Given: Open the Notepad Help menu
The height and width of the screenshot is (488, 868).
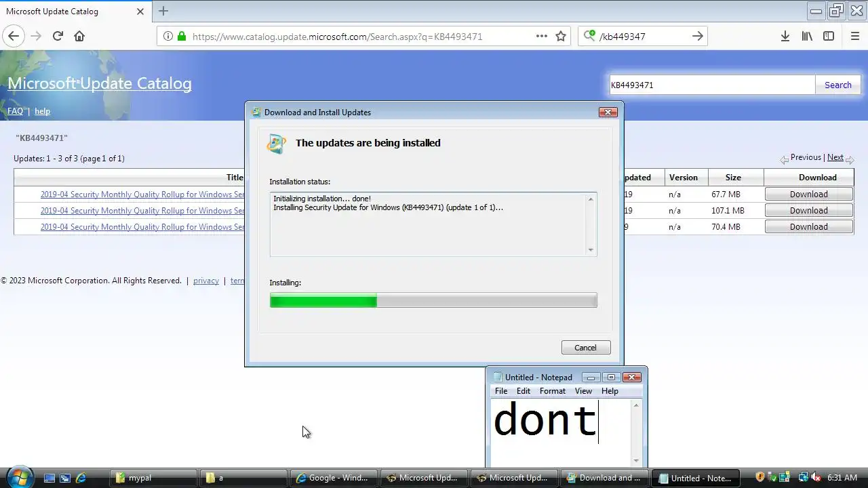Looking at the screenshot, I should click(x=610, y=391).
